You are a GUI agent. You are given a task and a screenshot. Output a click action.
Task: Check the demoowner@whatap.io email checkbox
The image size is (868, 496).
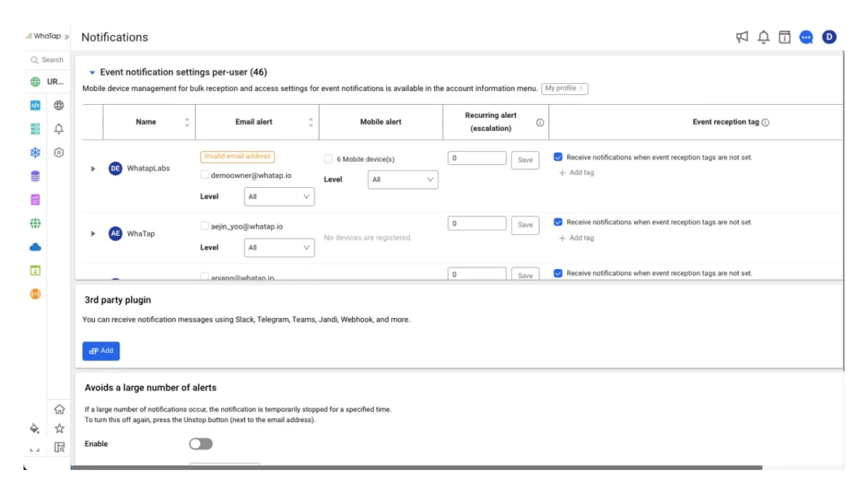coord(205,175)
